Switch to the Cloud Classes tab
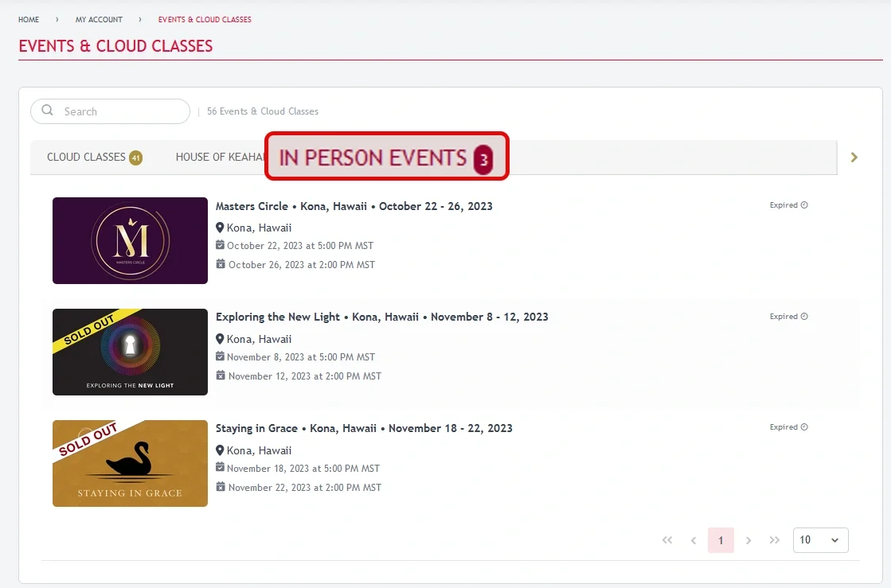The width and height of the screenshot is (891, 588). (93, 158)
